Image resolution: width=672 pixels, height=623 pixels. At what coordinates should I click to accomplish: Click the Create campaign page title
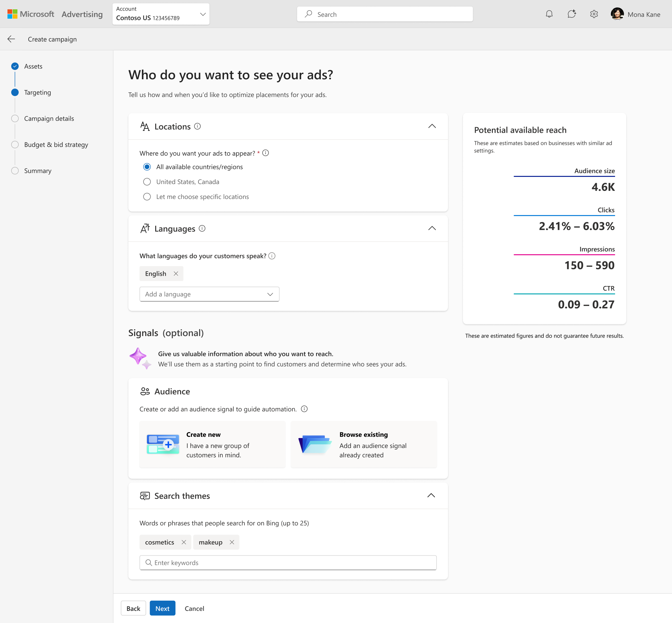(52, 39)
